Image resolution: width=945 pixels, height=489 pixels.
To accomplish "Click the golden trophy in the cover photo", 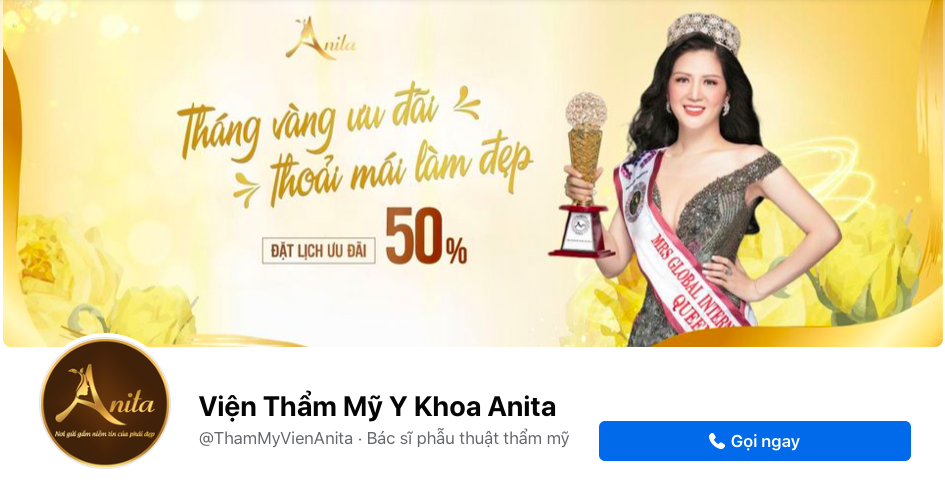I will pos(584,174).
